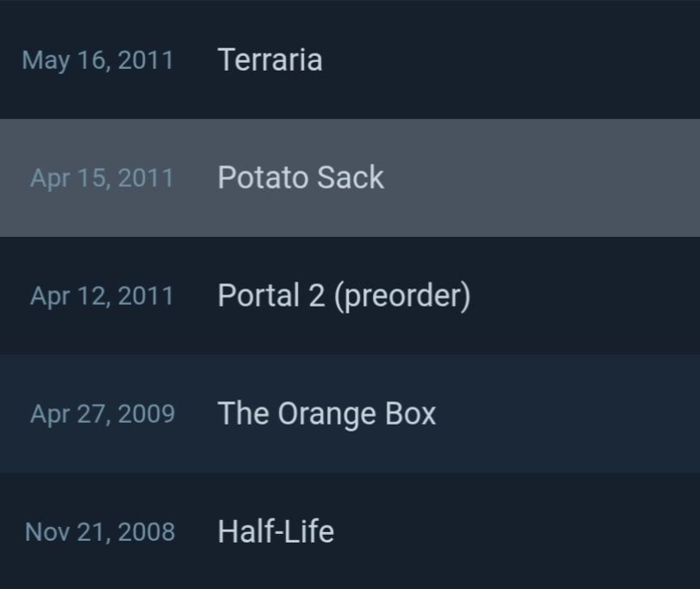Open The Orange Box entry

pyautogui.click(x=326, y=413)
